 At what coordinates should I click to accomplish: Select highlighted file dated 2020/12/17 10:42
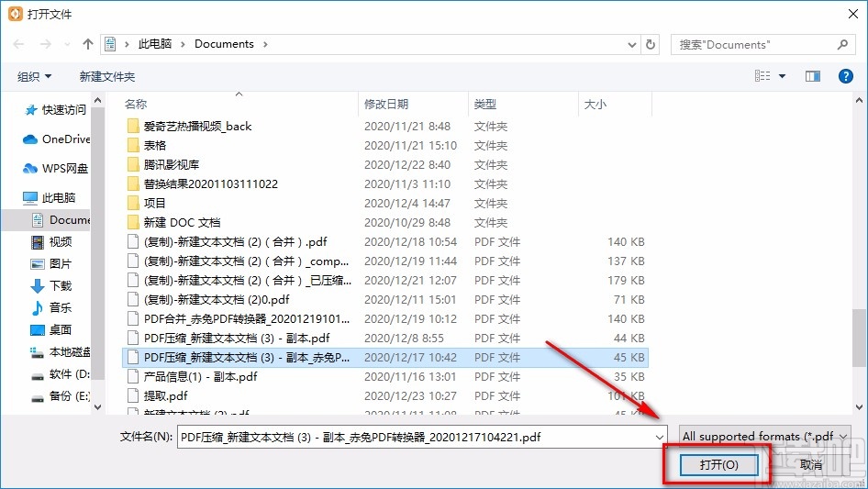point(384,357)
